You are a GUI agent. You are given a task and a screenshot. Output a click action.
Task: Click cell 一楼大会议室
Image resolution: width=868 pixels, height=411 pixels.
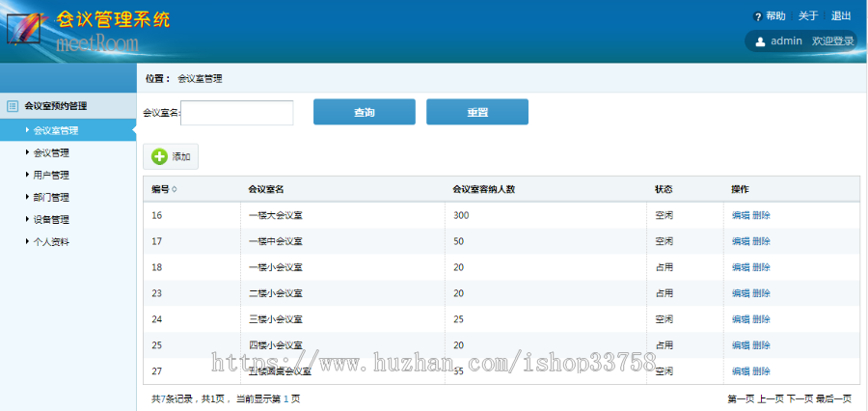(x=276, y=215)
